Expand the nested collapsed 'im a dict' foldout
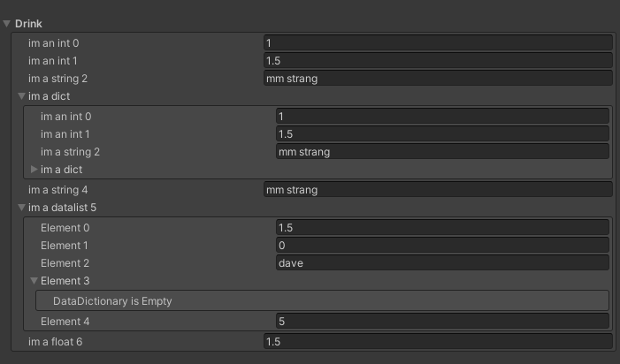 [x=34, y=170]
